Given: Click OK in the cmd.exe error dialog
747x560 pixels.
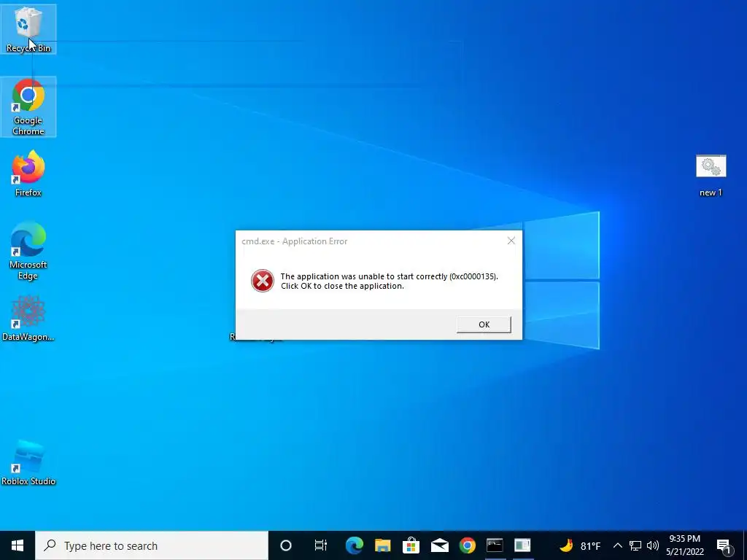Looking at the screenshot, I should click(484, 324).
